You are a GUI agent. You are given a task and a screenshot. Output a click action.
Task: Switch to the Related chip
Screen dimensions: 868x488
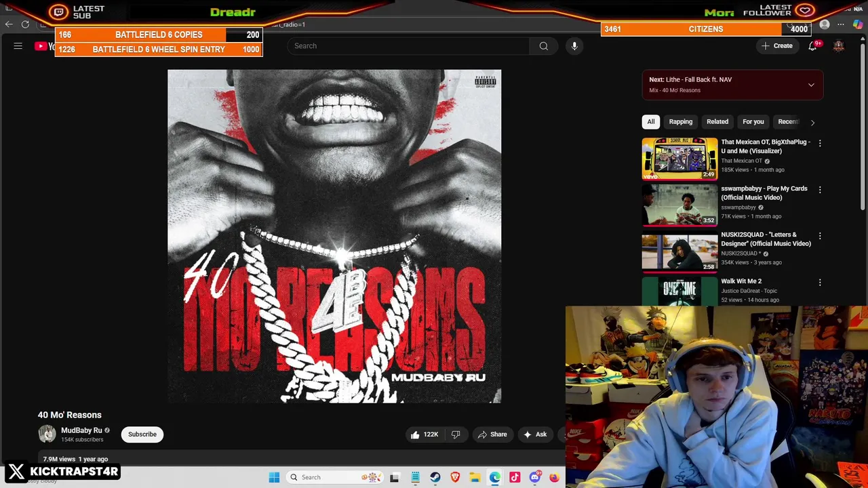(717, 122)
